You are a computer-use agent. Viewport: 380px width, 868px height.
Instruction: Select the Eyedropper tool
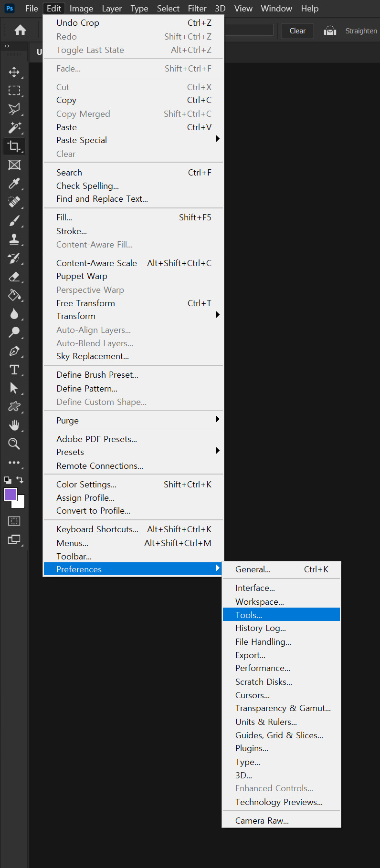[x=14, y=184]
